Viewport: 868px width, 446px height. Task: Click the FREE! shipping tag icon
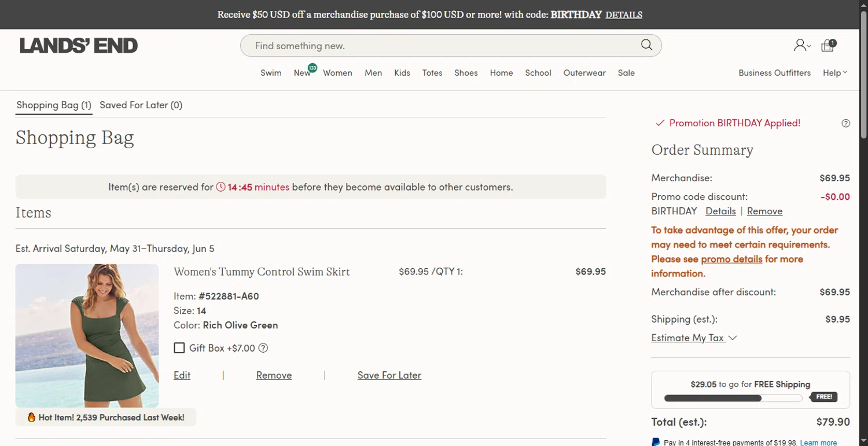click(823, 397)
